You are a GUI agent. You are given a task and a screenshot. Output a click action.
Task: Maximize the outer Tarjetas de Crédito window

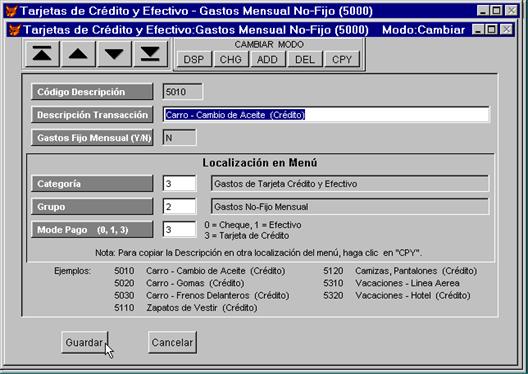pos(496,11)
